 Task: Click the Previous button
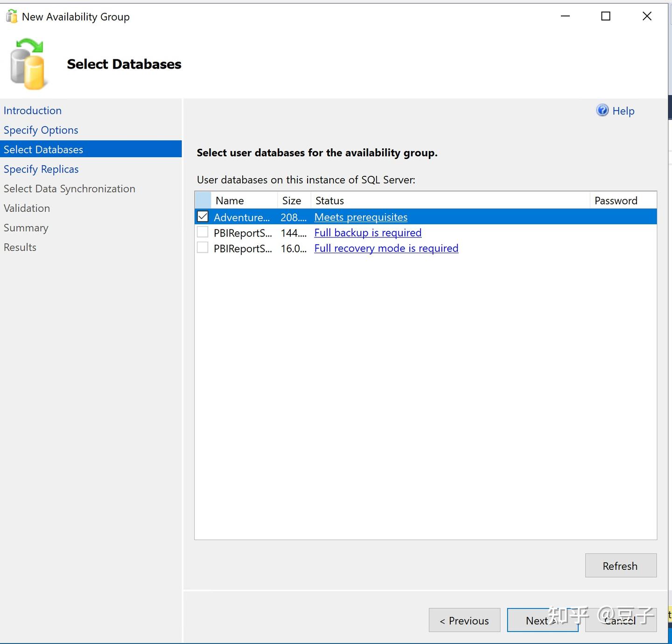464,620
